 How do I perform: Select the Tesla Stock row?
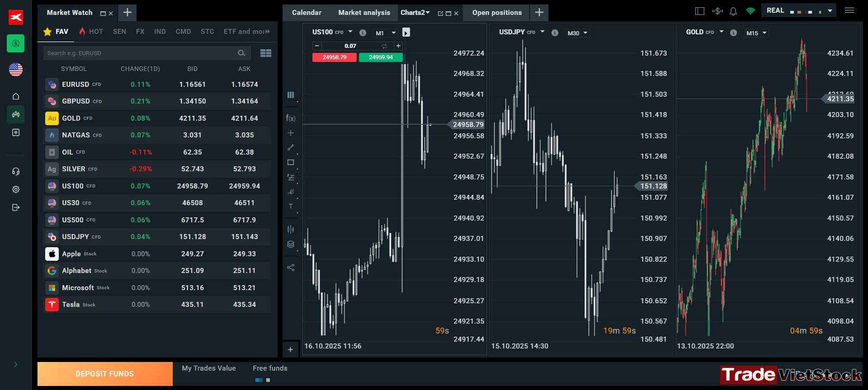coord(157,305)
